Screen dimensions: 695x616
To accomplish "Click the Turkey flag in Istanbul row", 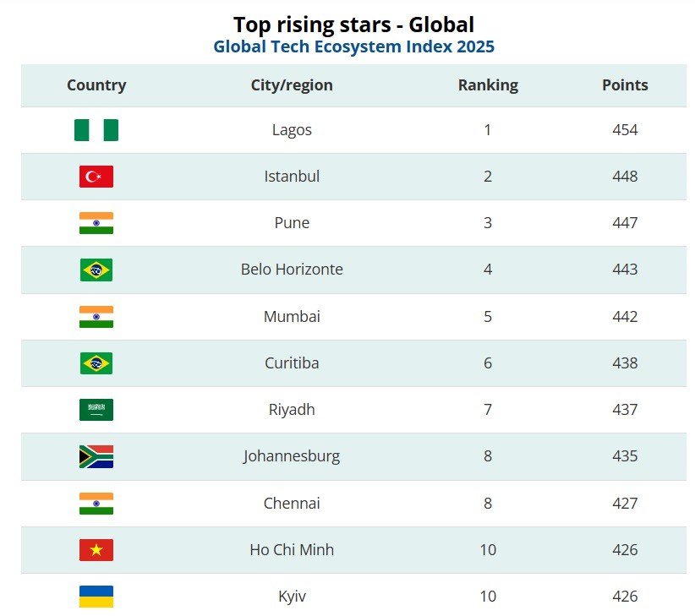I will pyautogui.click(x=96, y=177).
